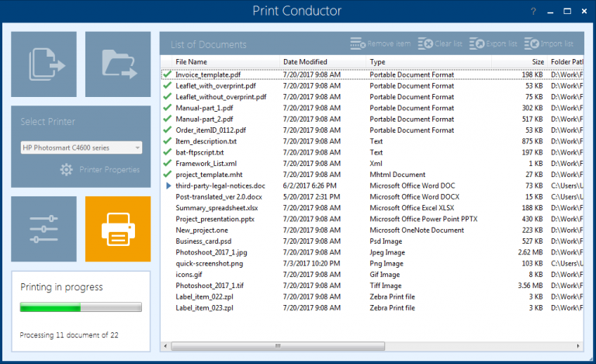The image size is (596, 364).
Task: Click the green checkmark beside Framework_List.xml
Action: pyautogui.click(x=168, y=164)
